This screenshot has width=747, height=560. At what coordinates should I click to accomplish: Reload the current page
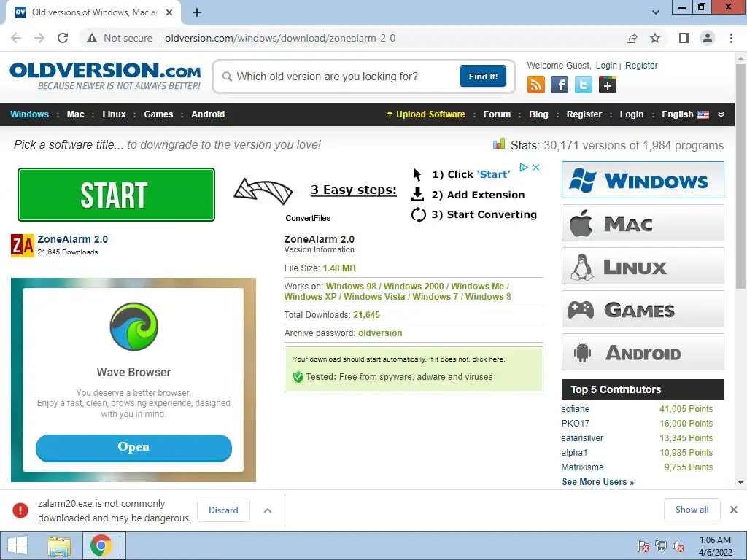pos(63,38)
